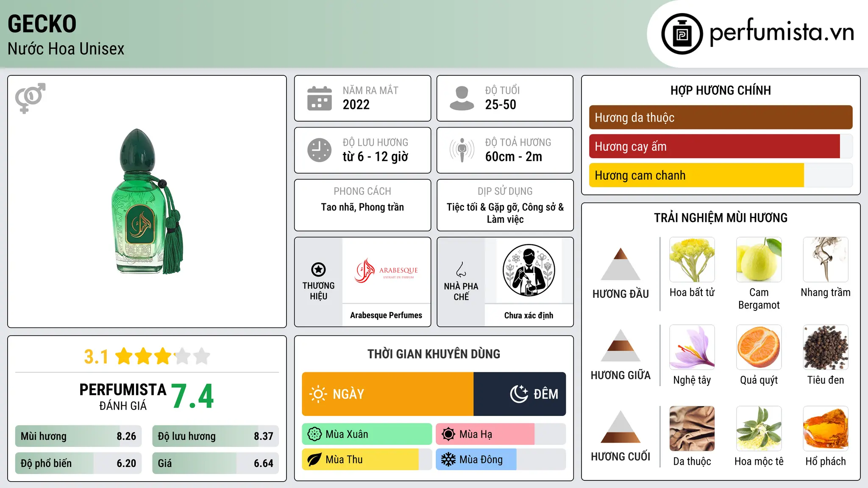Click the star rating icons next to 3.1
The width and height of the screenshot is (868, 488).
[x=162, y=356]
